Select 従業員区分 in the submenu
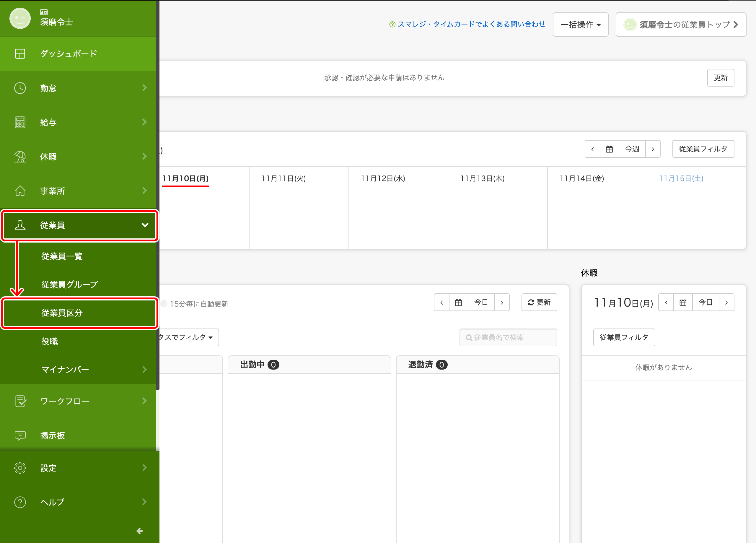756x543 pixels. point(62,313)
